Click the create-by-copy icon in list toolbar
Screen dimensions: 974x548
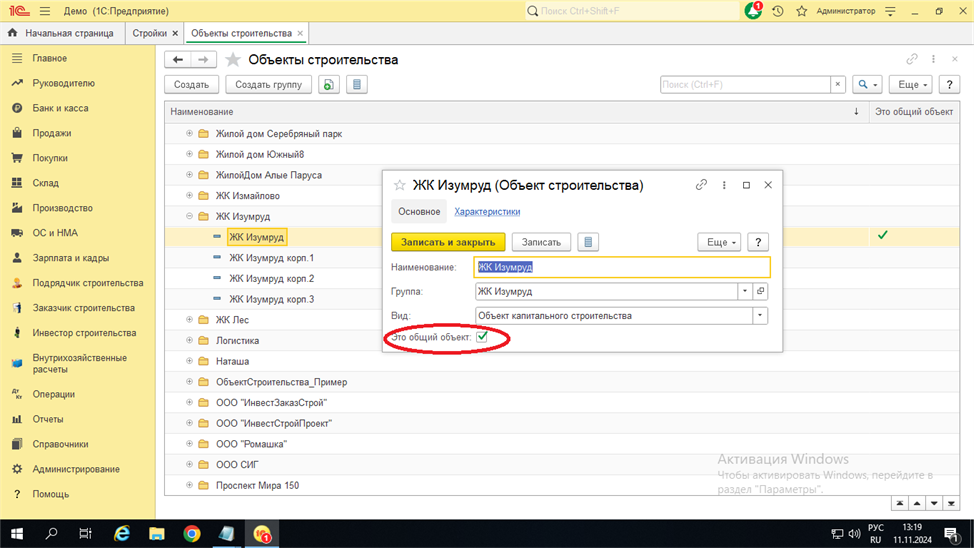[329, 85]
